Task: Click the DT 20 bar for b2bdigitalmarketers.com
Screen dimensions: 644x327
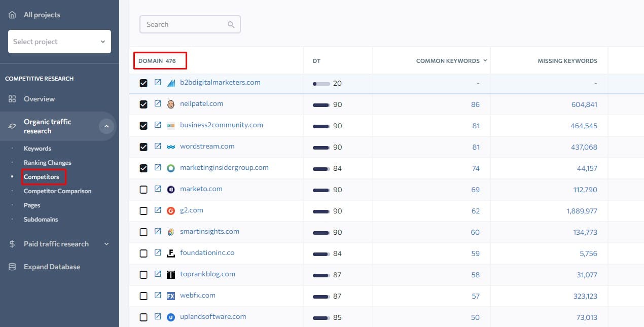Action: [x=321, y=84]
